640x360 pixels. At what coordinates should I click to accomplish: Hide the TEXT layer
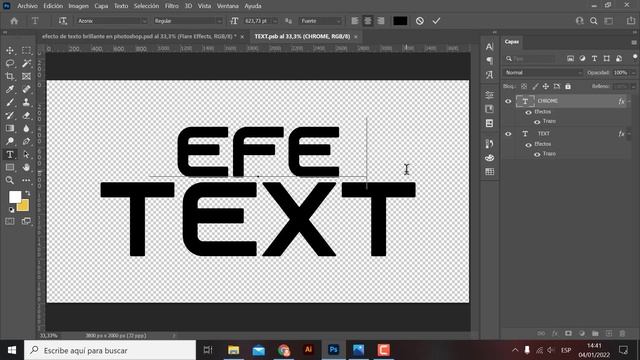tap(508, 134)
